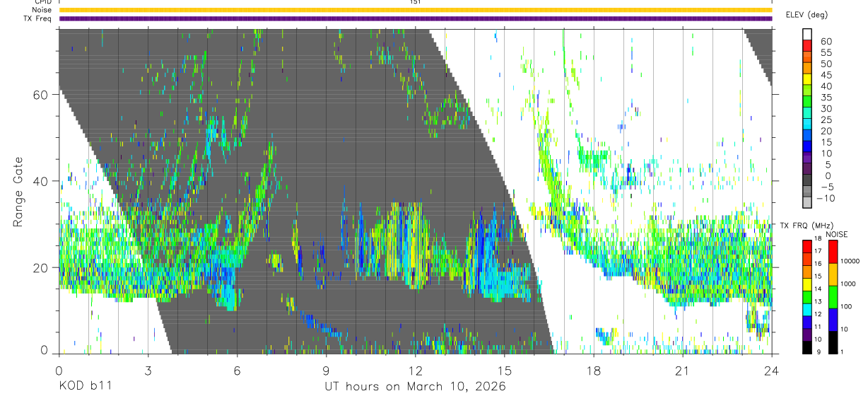868x401 pixels.
Task: Click the '11' label on the TX FRQ bar
Action: [x=818, y=327]
